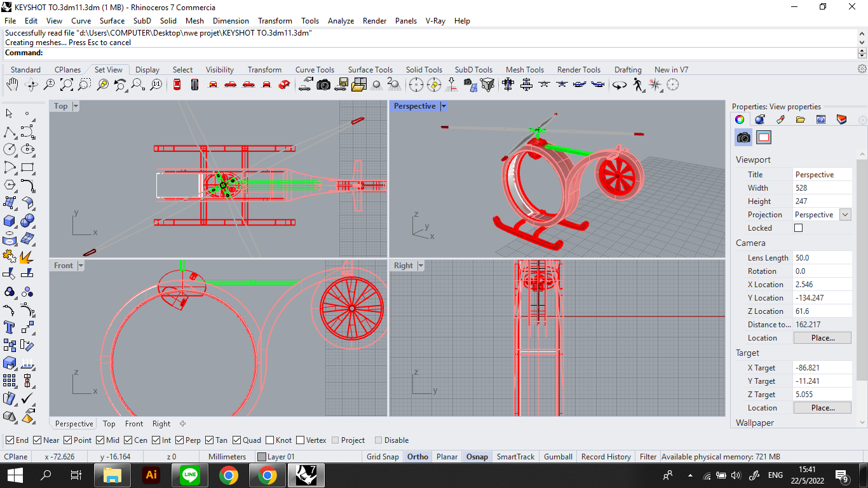Click the Zoom 1:1 icon

click(156, 85)
